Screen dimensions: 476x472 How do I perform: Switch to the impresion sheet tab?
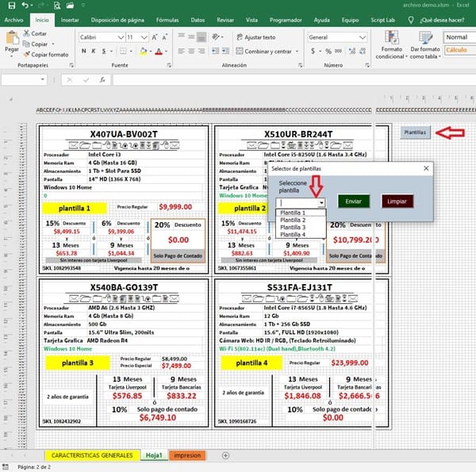point(187,455)
